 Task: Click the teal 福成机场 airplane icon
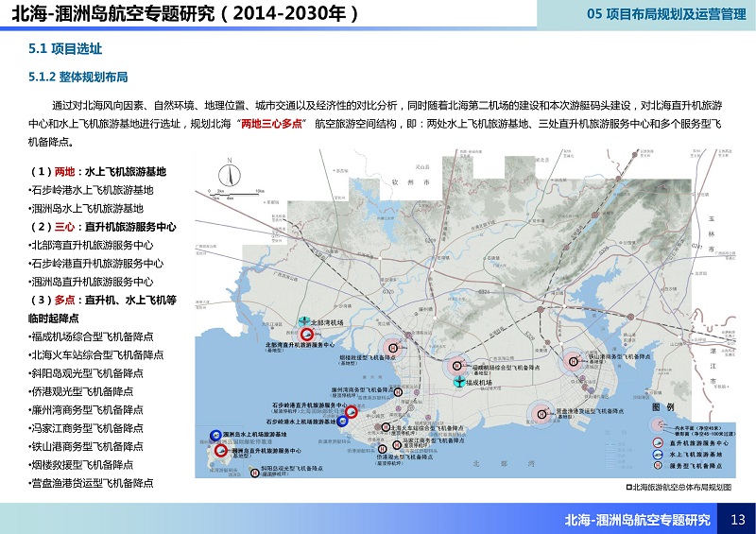(x=459, y=382)
